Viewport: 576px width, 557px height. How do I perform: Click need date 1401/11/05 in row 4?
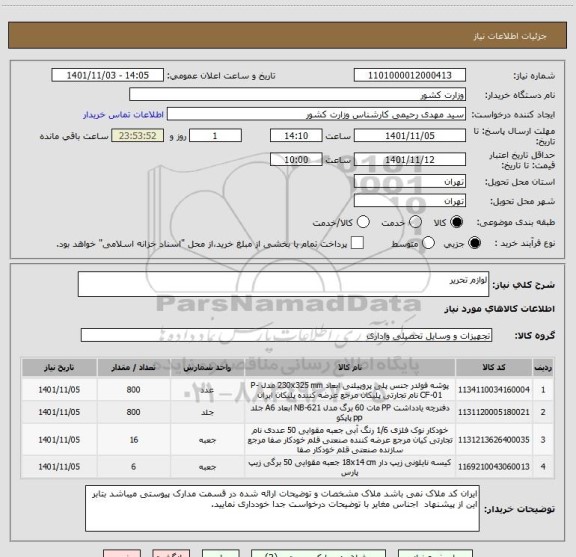pos(59,467)
